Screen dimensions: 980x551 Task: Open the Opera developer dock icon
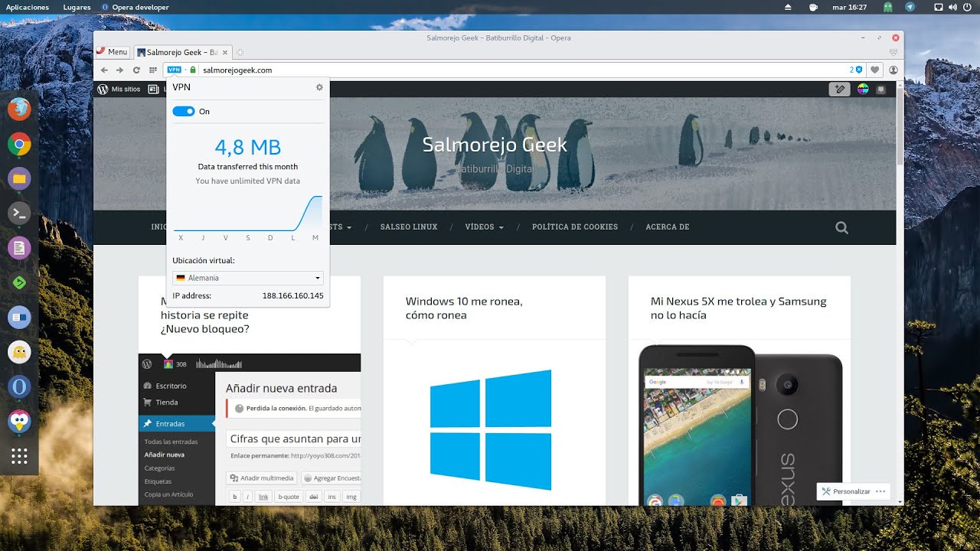pos(19,386)
